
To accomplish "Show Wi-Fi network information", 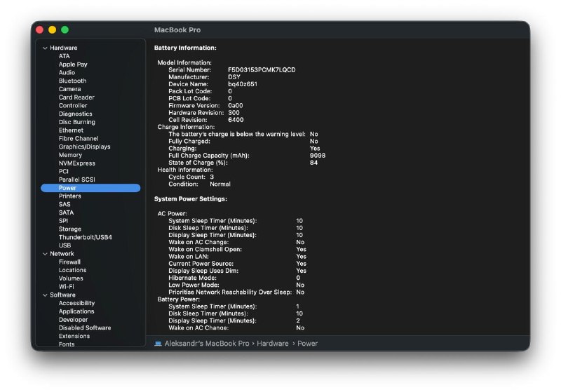I will click(67, 287).
